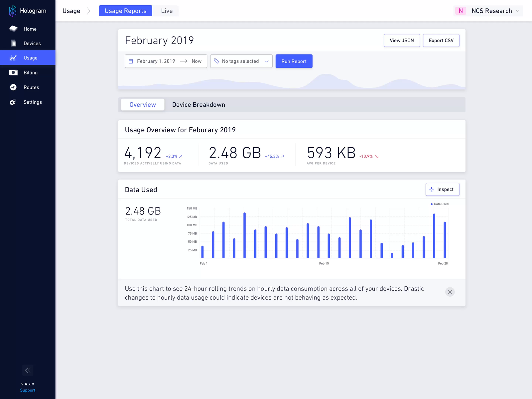
Task: Dismiss the chart explanation banner
Action: point(450,292)
